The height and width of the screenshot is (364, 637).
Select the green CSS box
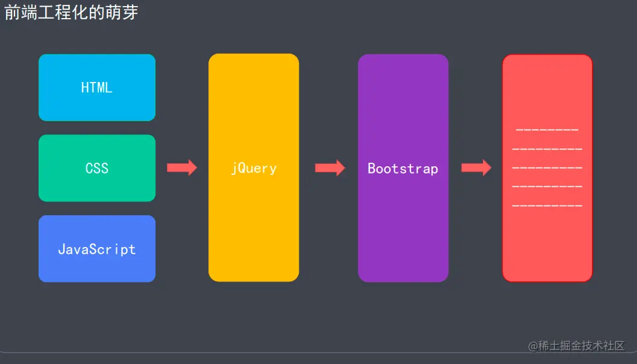(97, 168)
